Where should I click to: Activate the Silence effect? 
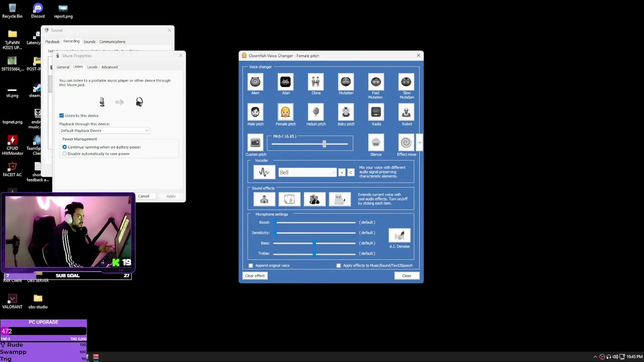(376, 142)
